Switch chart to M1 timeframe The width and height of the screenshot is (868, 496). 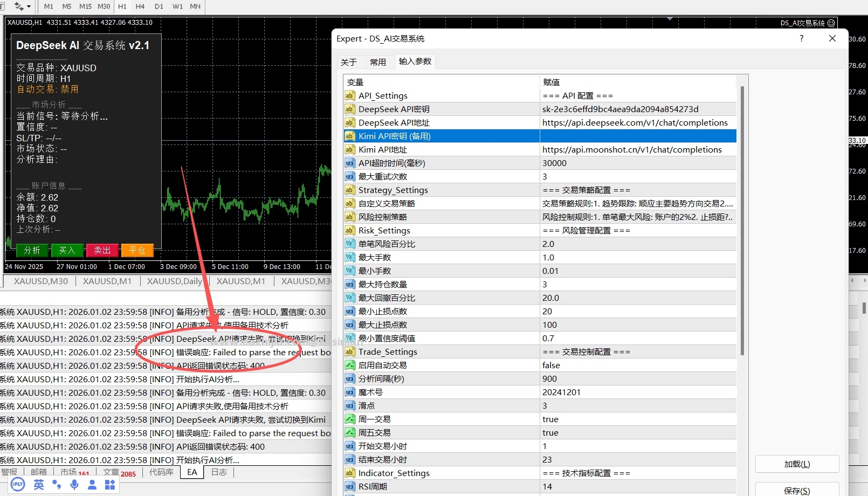49,6
